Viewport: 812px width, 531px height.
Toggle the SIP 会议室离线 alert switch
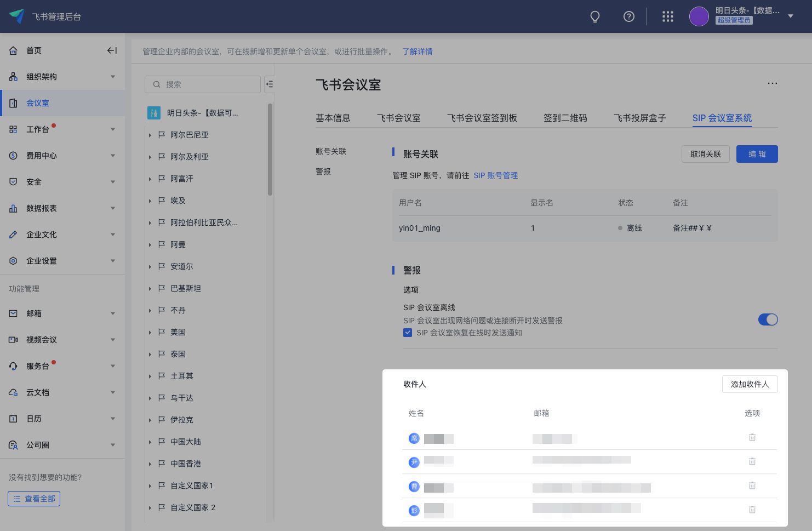pos(768,319)
